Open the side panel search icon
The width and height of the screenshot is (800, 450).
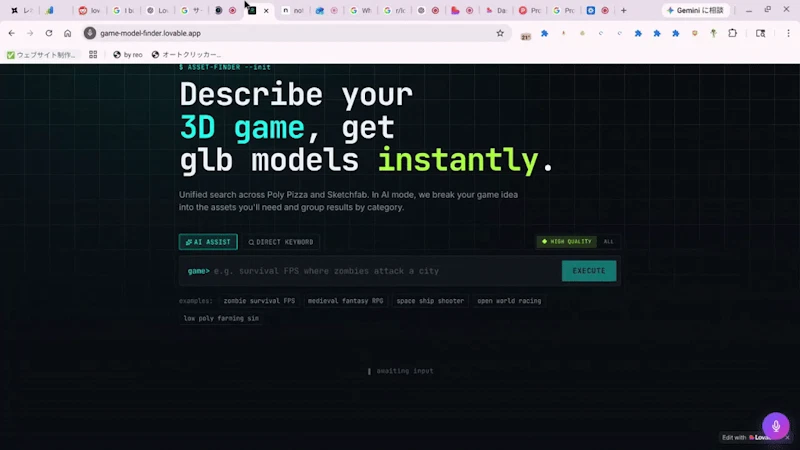click(760, 33)
